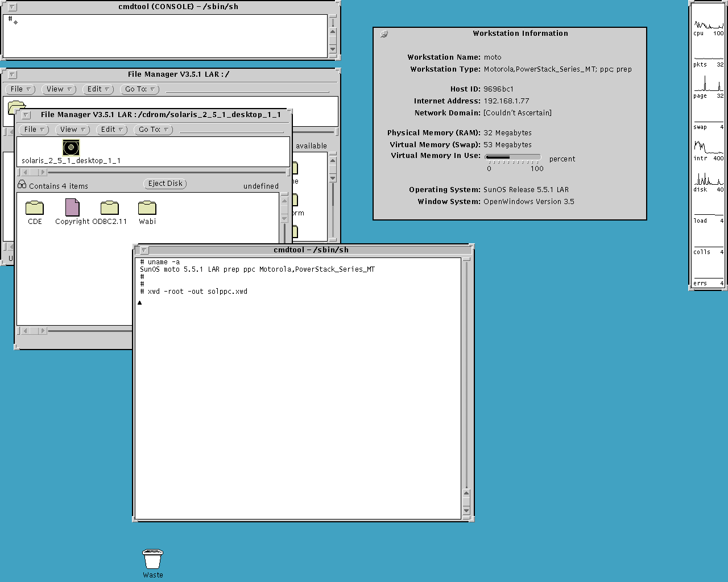Open View menu in the cdrom File Manager
The image size is (728, 582).
coord(72,130)
